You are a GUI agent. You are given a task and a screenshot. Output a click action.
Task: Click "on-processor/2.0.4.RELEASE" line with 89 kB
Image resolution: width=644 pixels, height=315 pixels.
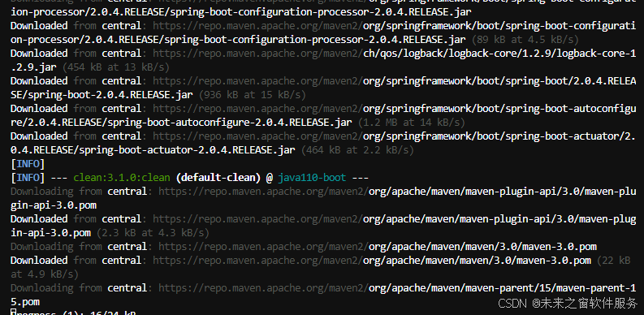pos(238,40)
